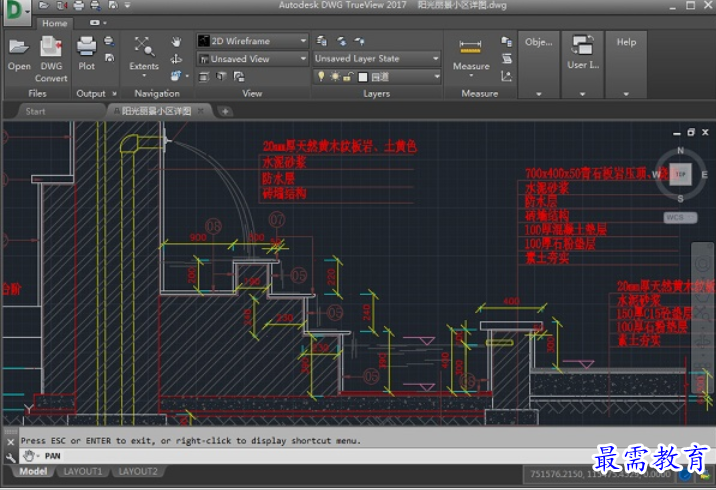Add a new file tab with plus button

[225, 111]
